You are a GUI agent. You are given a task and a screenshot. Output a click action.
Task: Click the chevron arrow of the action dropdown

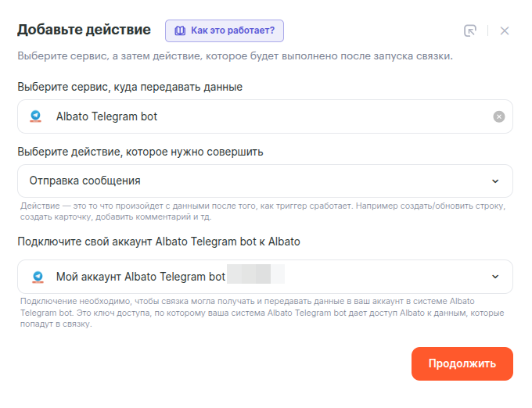[495, 181]
